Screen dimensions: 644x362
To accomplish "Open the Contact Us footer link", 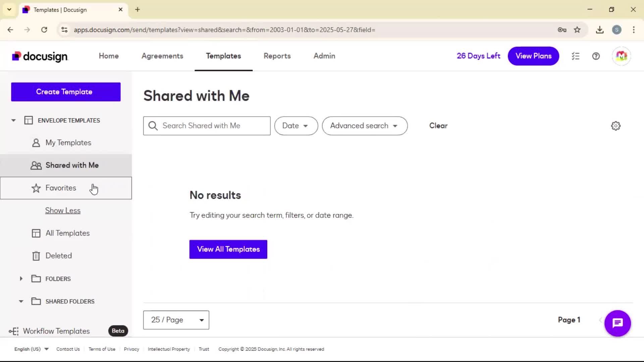I will click(x=68, y=349).
